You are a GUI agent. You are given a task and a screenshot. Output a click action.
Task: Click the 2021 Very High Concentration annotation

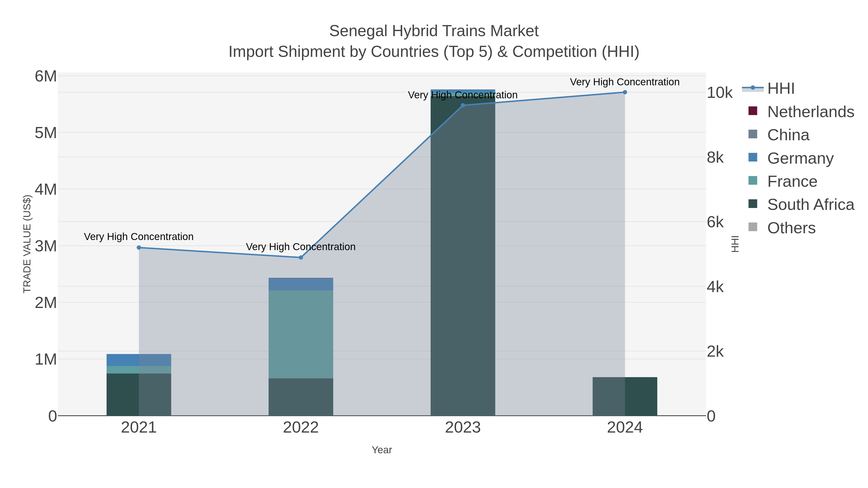[139, 236]
